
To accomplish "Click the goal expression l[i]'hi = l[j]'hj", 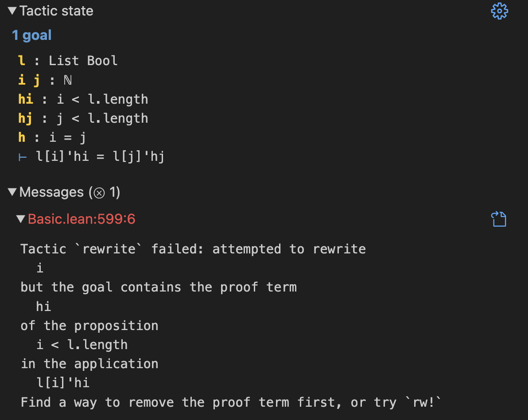I will click(100, 156).
